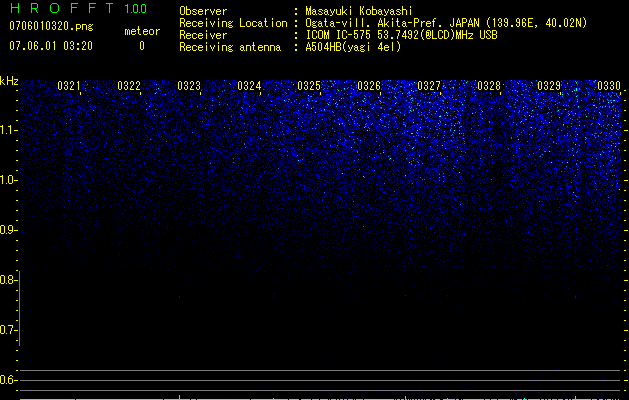Image resolution: width=629 pixels, height=400 pixels.
Task: Click the 0322 time marker
Action: 129,86
